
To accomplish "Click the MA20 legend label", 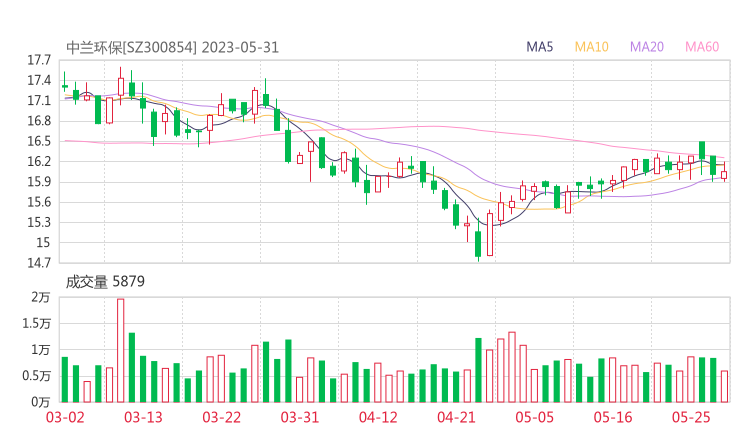I will pyautogui.click(x=647, y=47).
